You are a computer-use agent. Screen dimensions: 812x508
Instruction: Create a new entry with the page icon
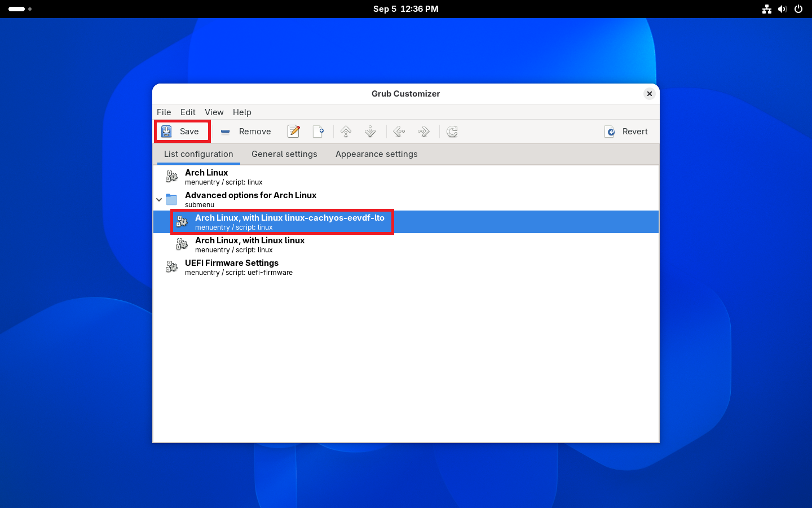click(318, 132)
